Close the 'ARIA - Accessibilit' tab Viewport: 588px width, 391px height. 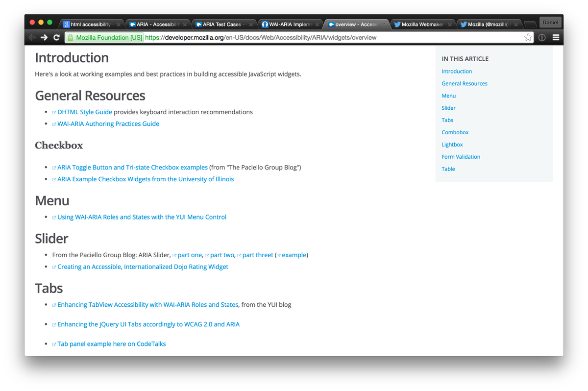(x=185, y=24)
